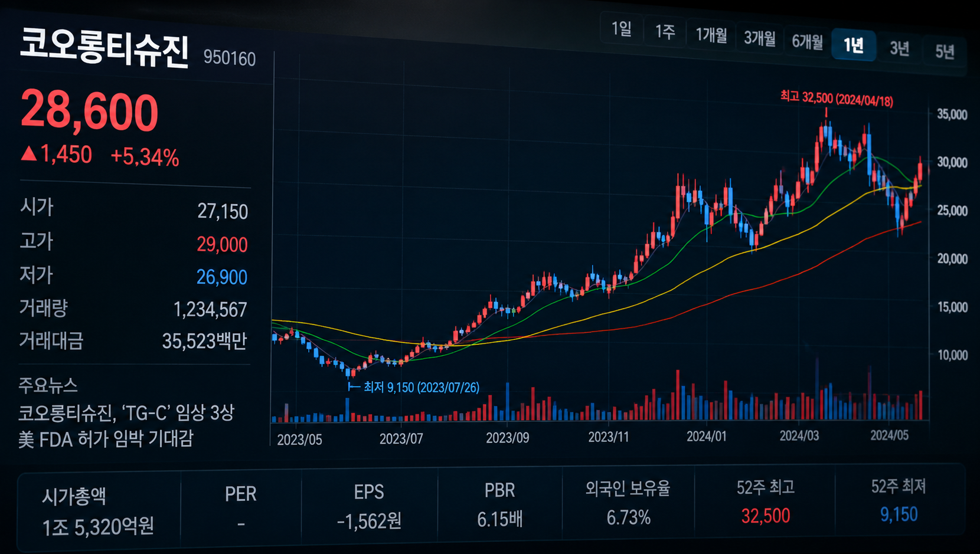The image size is (980, 554).
Task: Click the stock code 950160
Action: coord(230,58)
